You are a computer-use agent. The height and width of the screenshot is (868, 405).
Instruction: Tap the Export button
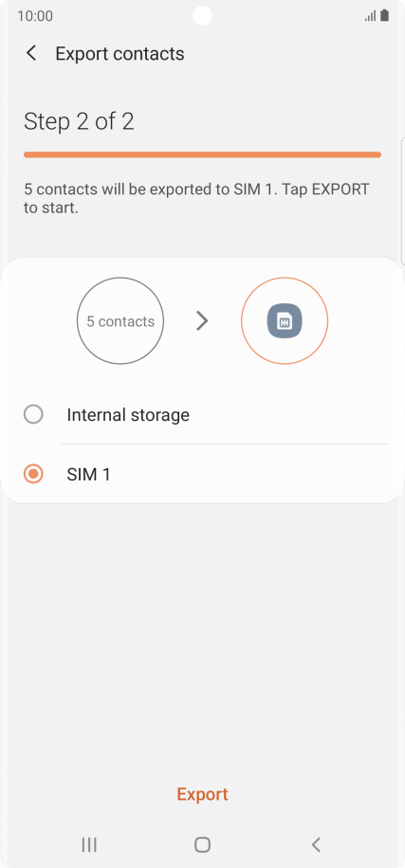click(x=202, y=794)
